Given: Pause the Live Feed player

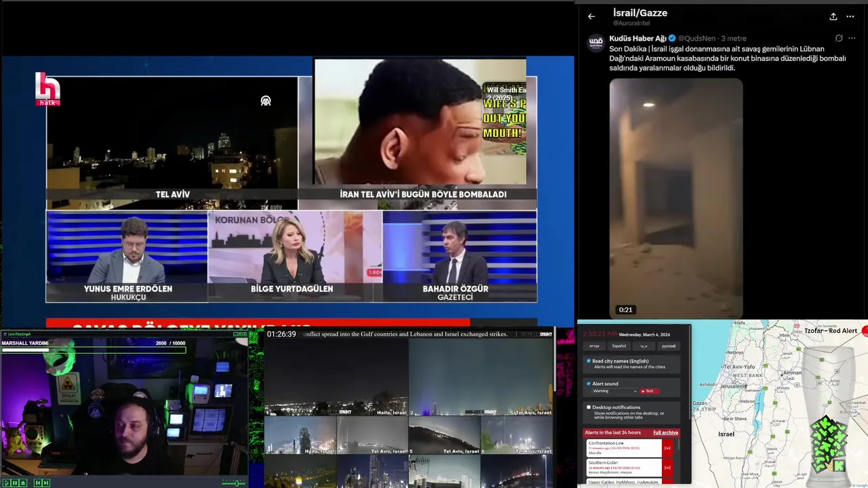Looking at the screenshot, I should pyautogui.click(x=15, y=483).
